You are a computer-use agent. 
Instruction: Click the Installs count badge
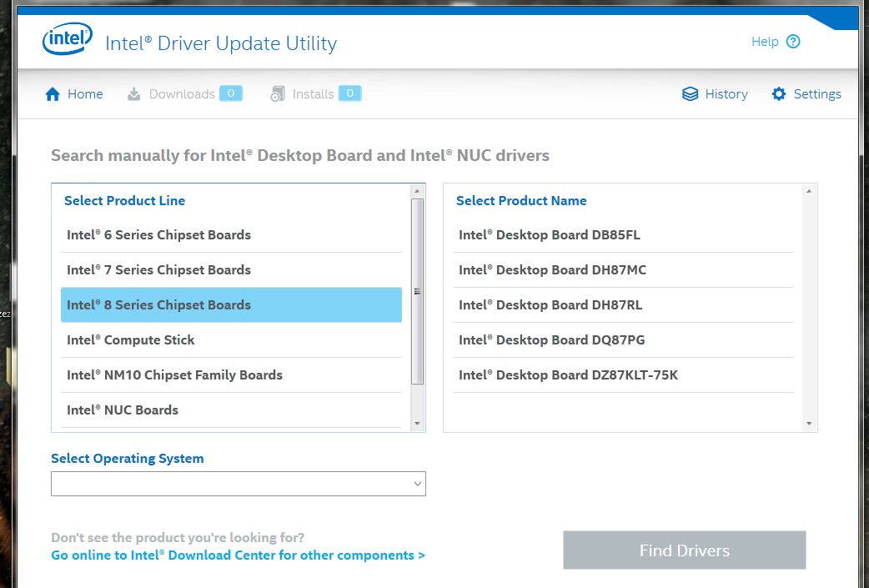pos(349,93)
